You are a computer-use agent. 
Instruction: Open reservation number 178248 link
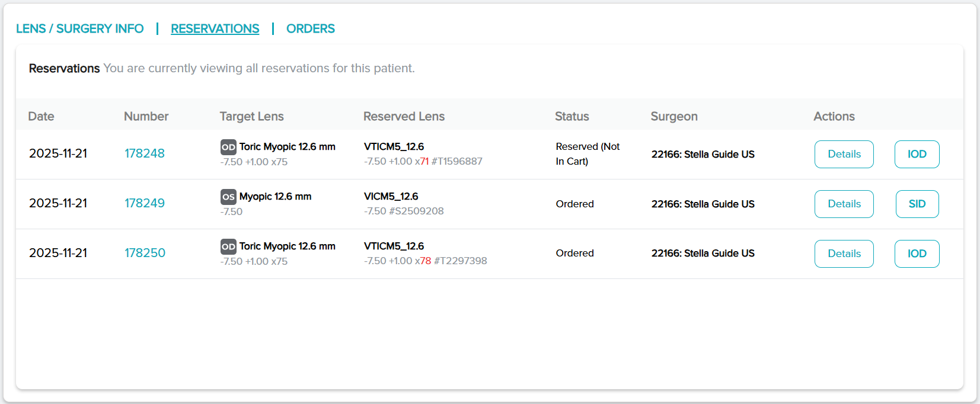(145, 153)
